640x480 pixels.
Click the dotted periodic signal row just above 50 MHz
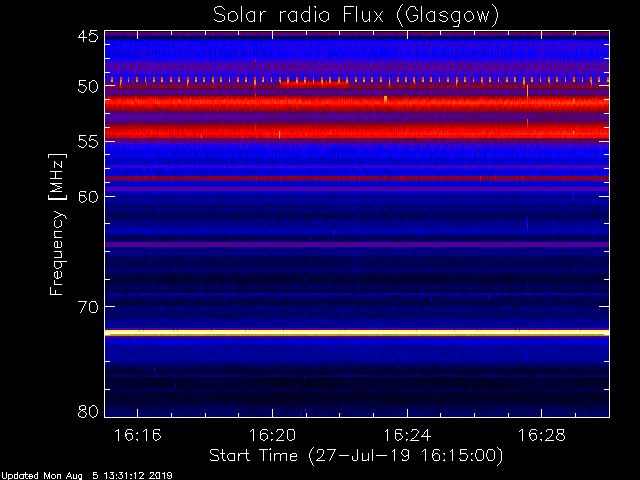click(357, 80)
